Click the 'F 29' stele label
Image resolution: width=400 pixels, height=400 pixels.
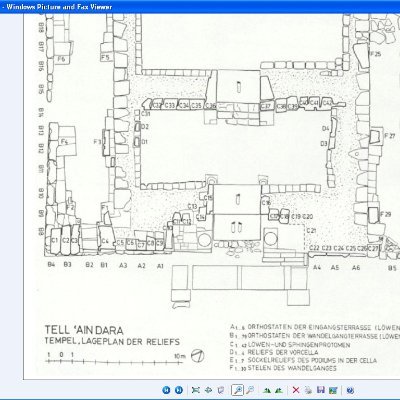click(x=385, y=214)
